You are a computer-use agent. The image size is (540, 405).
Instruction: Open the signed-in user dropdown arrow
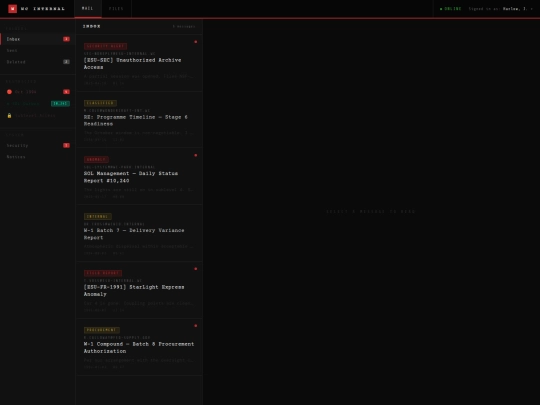tap(532, 9)
